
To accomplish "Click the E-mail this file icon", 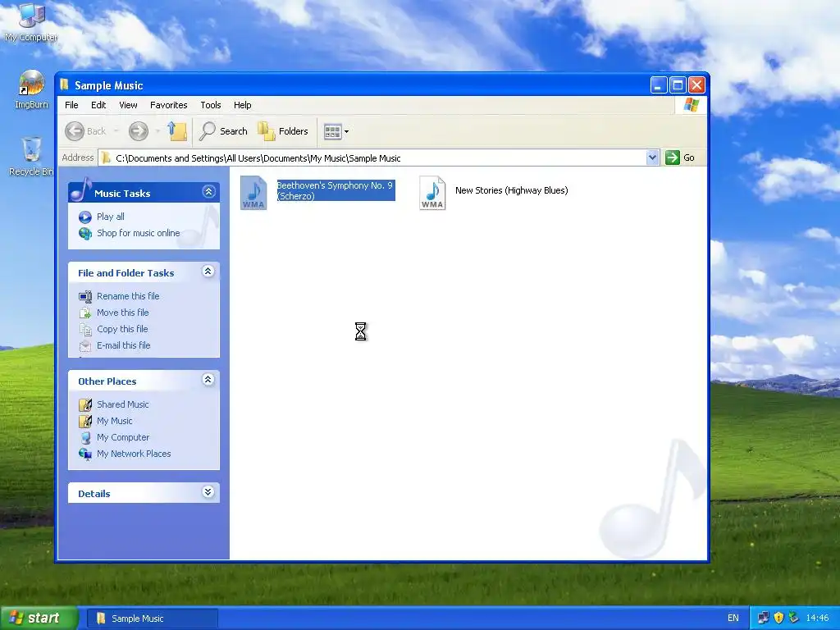I will pyautogui.click(x=85, y=346).
